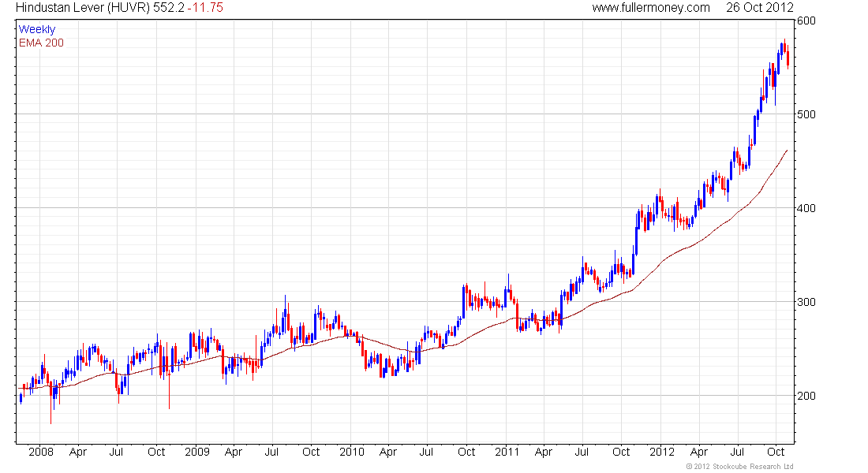868x473 pixels.
Task: Click the www.fullermoney.com website text
Action: click(x=651, y=8)
